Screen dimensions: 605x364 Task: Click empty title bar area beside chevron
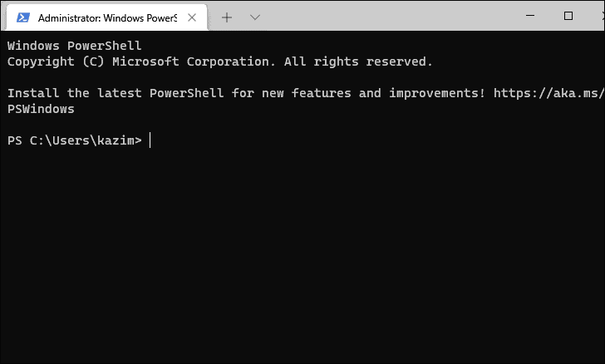[x=386, y=17]
